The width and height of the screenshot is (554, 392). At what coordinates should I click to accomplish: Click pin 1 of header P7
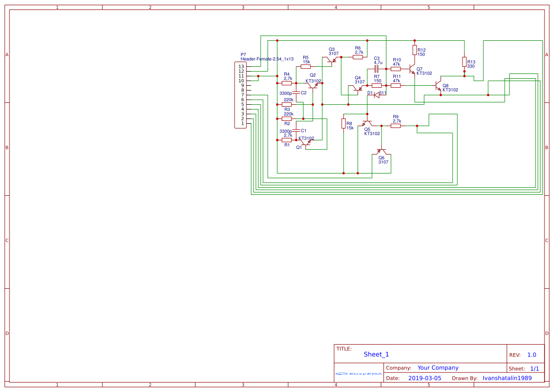[242, 123]
